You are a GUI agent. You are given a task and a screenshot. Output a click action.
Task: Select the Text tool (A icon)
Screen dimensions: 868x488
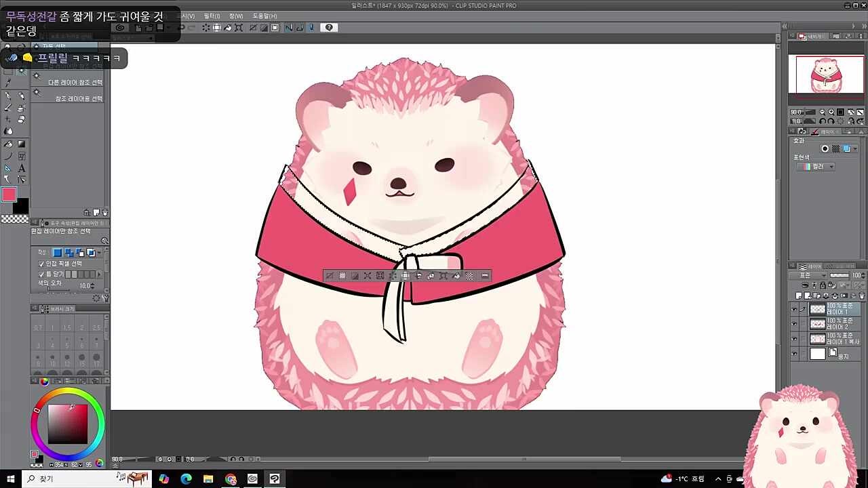coord(21,168)
